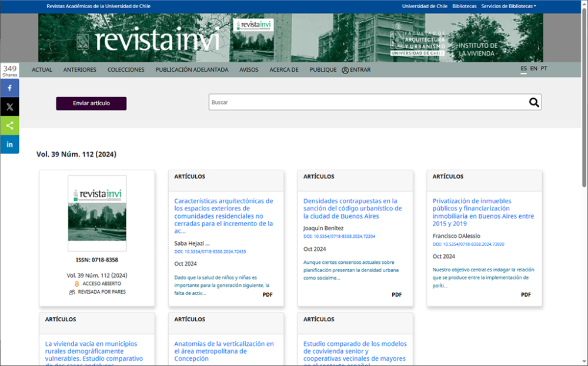Share the page on LinkedIn
Screen dimensions: 588x366
[9, 144]
